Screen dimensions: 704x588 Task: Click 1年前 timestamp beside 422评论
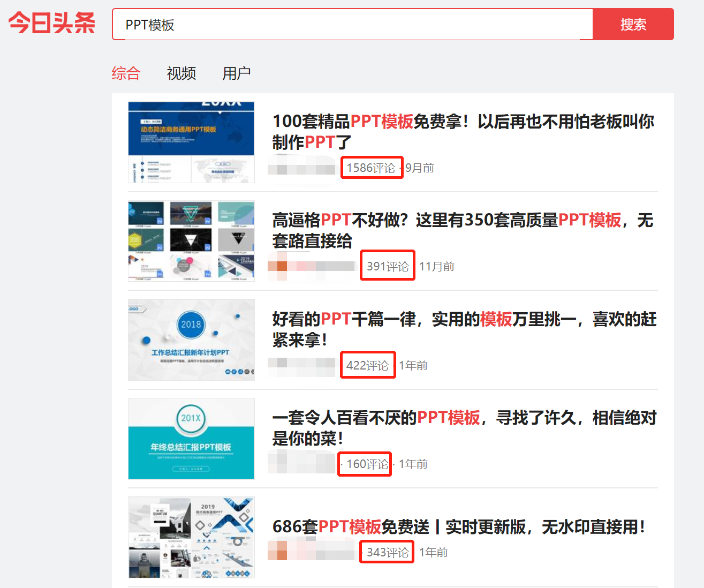point(413,365)
